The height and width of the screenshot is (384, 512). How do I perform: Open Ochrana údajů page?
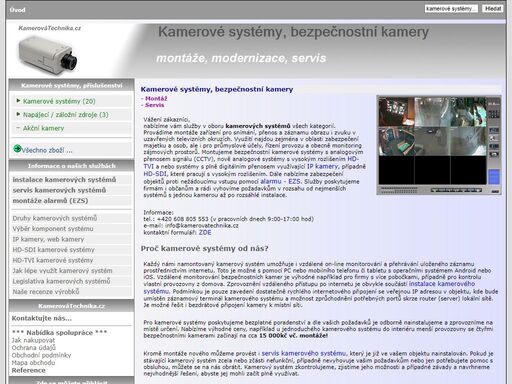(34, 348)
